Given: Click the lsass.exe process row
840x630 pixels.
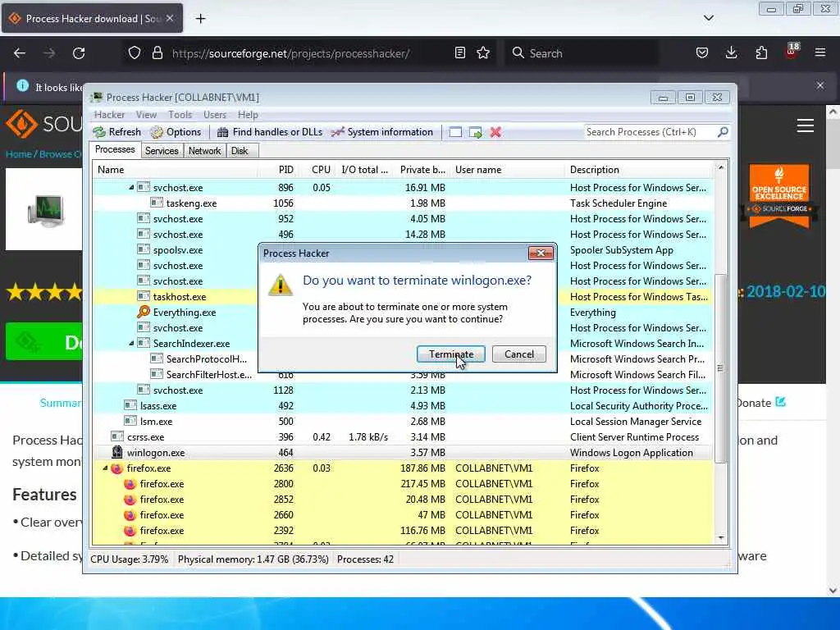Looking at the screenshot, I should [x=402, y=406].
